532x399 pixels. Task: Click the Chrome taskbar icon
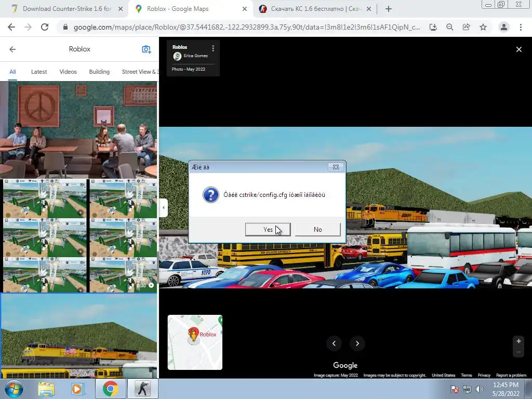tap(110, 389)
